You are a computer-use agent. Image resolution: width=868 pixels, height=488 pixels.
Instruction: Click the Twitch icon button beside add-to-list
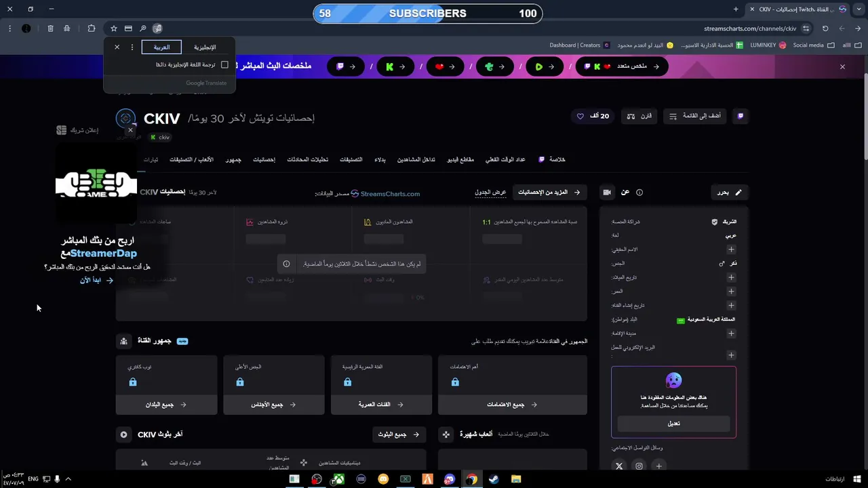point(740,116)
